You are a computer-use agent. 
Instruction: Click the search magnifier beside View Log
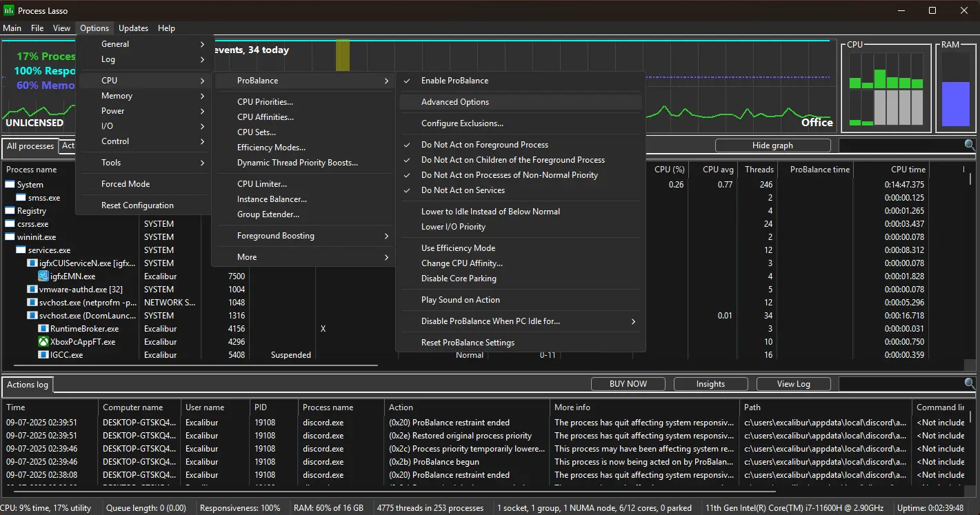[970, 384]
